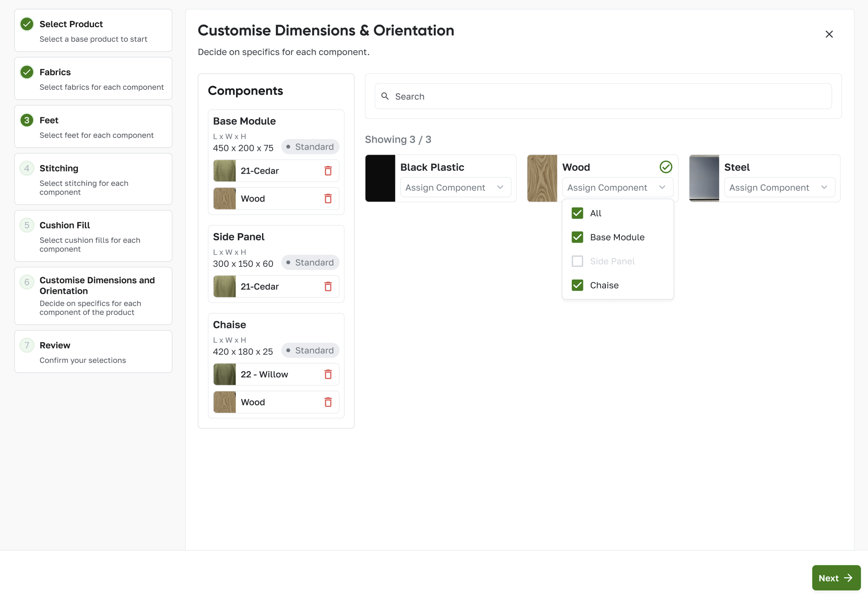Delete 21-Cedar from Base Module
The image size is (868, 604).
coord(328,171)
